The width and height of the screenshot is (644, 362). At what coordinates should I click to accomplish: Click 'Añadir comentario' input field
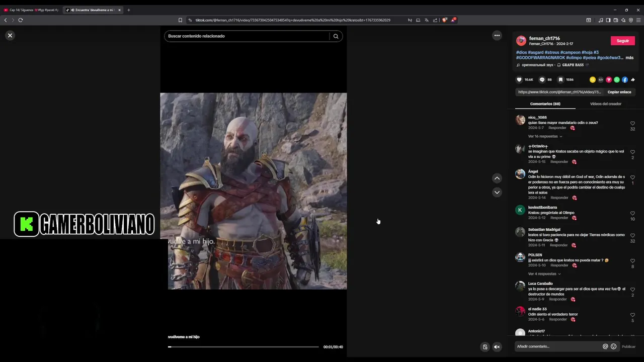click(x=557, y=346)
